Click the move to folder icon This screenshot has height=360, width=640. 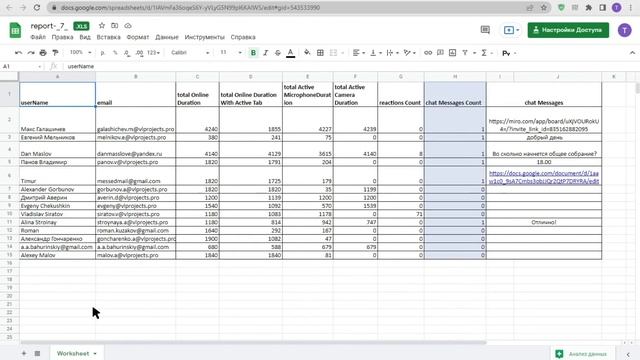(115, 26)
